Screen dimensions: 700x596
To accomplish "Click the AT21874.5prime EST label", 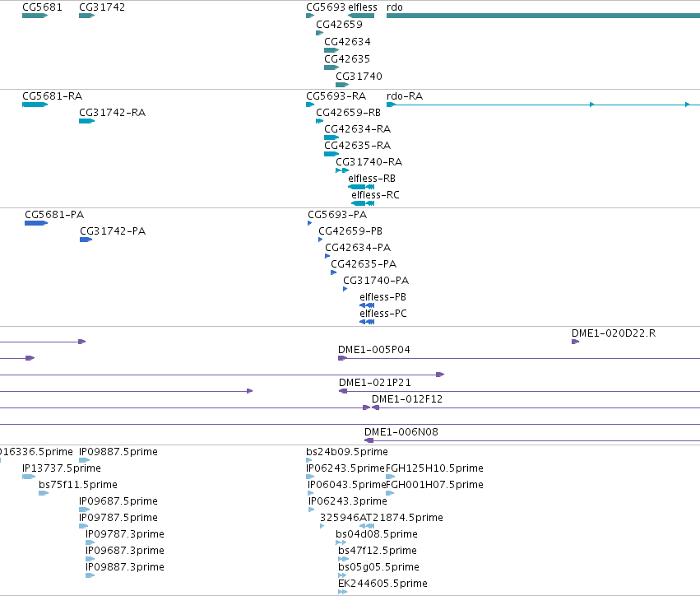I will pos(401,518).
